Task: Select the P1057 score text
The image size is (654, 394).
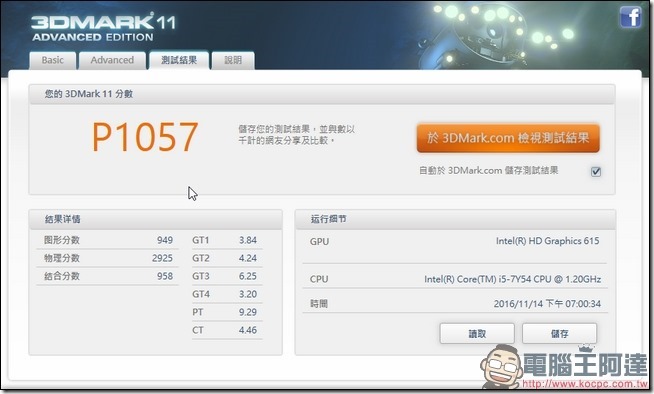Action: click(145, 137)
